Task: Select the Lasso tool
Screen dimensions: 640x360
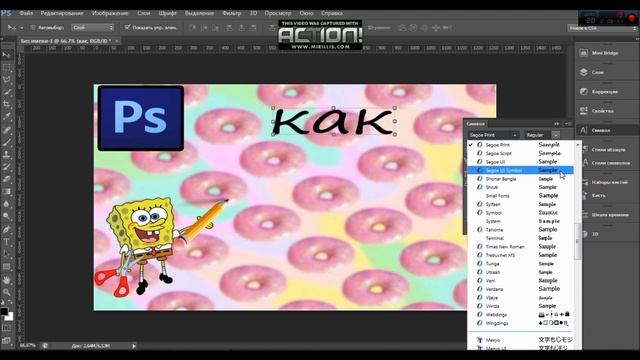Action: (x=7, y=80)
